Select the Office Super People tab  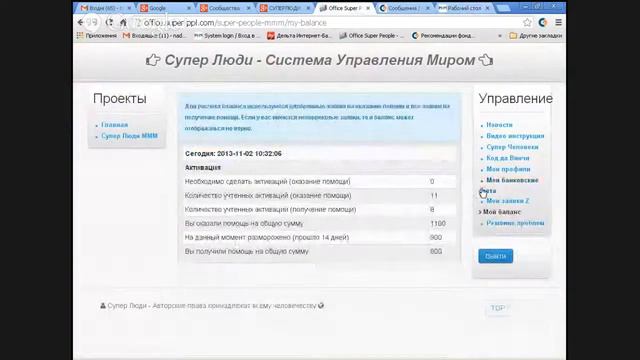point(344,8)
